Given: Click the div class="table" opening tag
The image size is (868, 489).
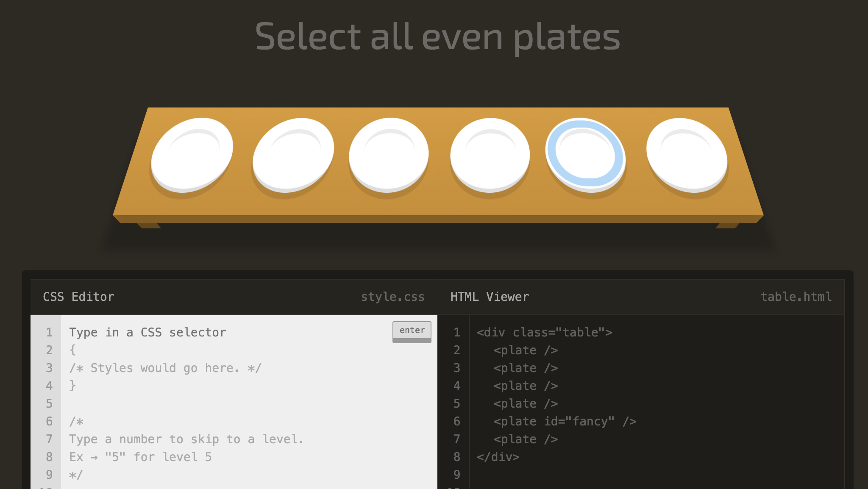Looking at the screenshot, I should 544,332.
